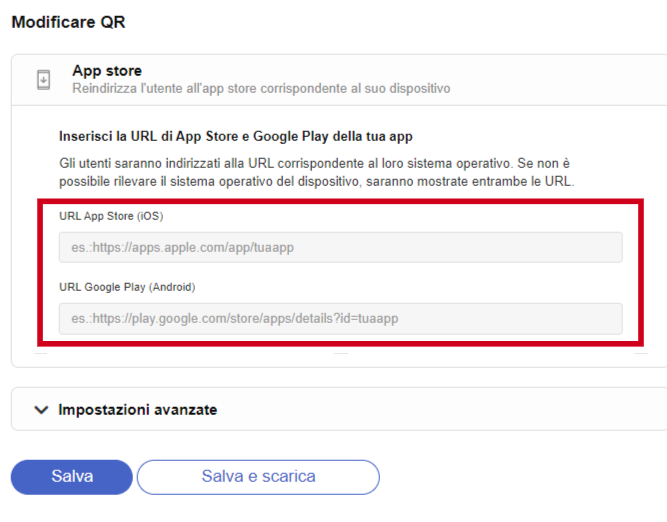The height and width of the screenshot is (522, 667).
Task: Click the 'URL Google Play (Android)' label
Action: click(x=127, y=287)
